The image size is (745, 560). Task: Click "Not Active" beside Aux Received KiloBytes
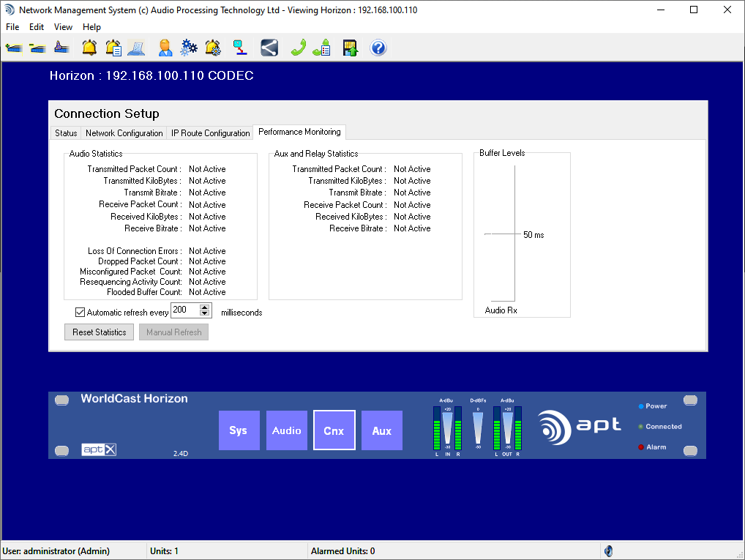point(412,217)
